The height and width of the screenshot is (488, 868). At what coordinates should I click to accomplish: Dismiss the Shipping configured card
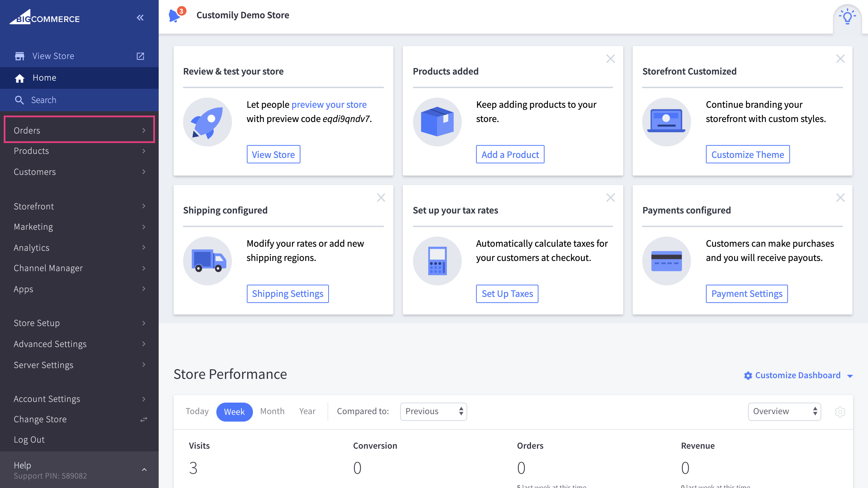coord(381,198)
